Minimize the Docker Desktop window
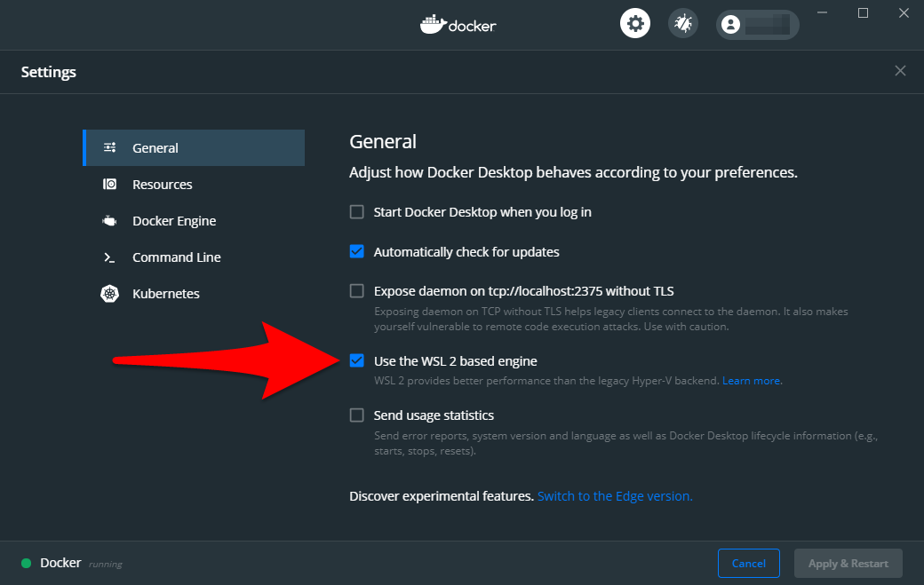This screenshot has width=924, height=585. tap(822, 13)
